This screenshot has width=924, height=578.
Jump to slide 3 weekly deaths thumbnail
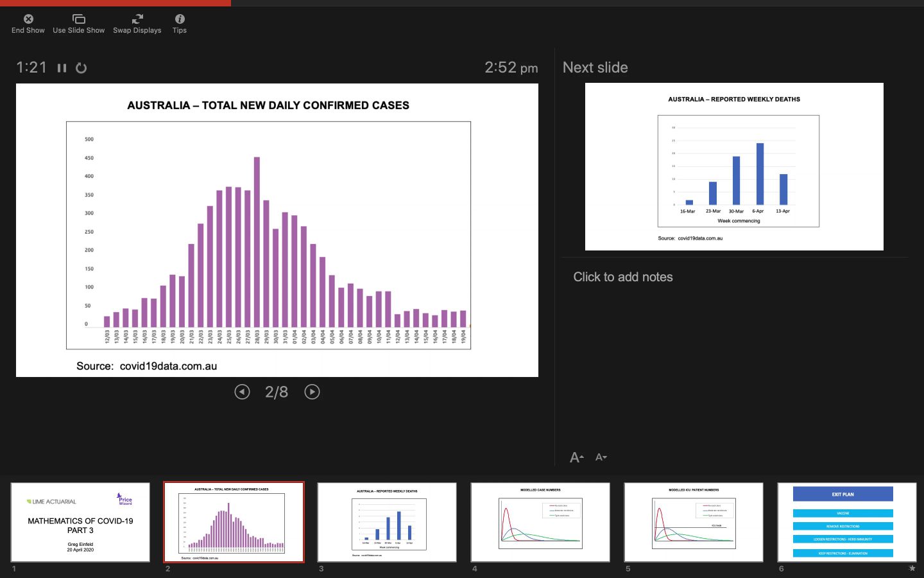click(x=387, y=522)
